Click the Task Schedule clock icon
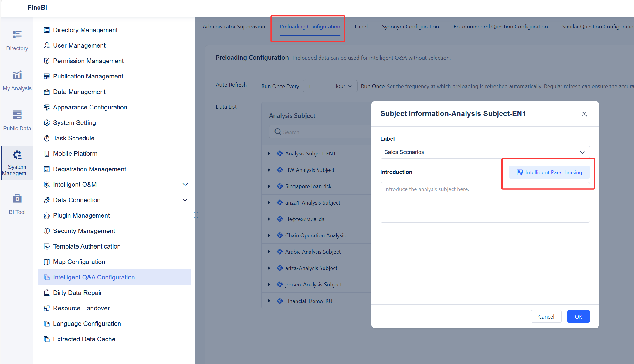This screenshot has width=634, height=364. (x=47, y=138)
